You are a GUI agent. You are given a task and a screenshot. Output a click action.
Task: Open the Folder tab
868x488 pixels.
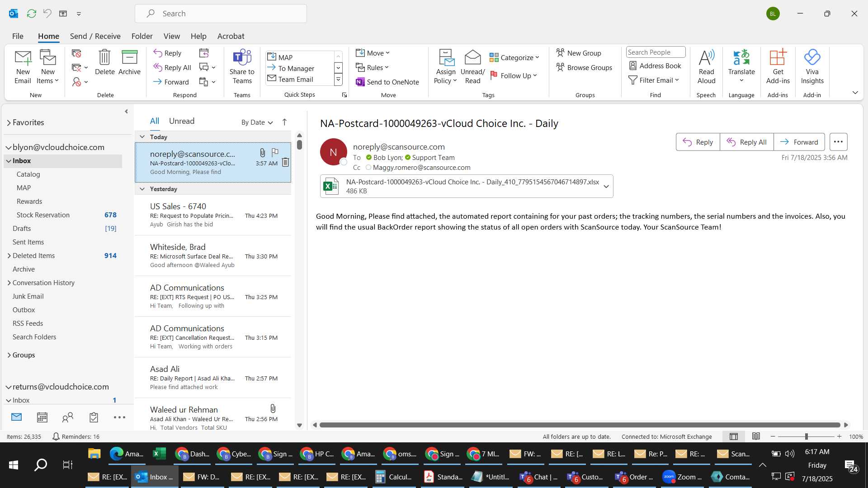142,36
